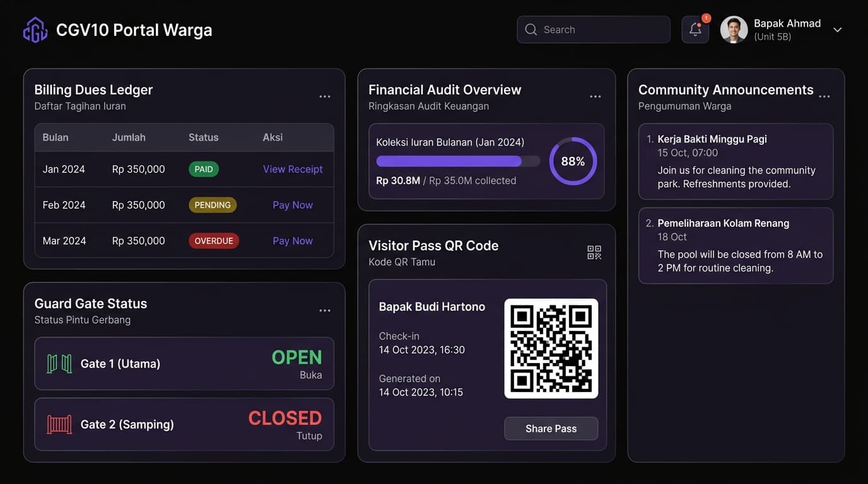This screenshot has height=484, width=868.
Task: Click the Aksi column header
Action: (273, 137)
